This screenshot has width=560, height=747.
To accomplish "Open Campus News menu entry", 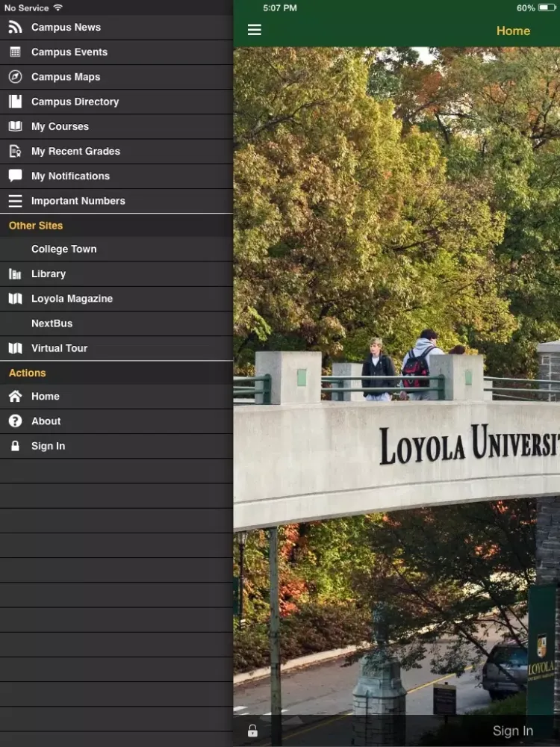I will (116, 27).
